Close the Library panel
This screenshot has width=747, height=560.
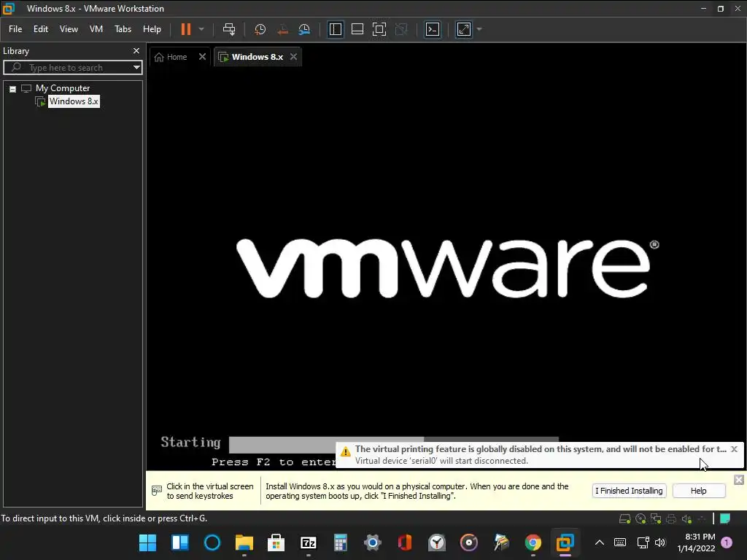(136, 50)
